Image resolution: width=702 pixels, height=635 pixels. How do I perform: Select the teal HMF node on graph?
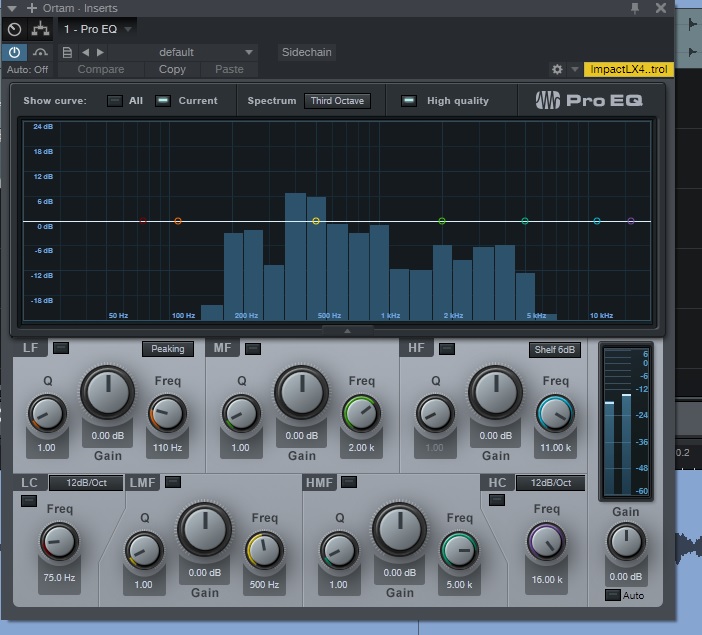click(x=525, y=221)
